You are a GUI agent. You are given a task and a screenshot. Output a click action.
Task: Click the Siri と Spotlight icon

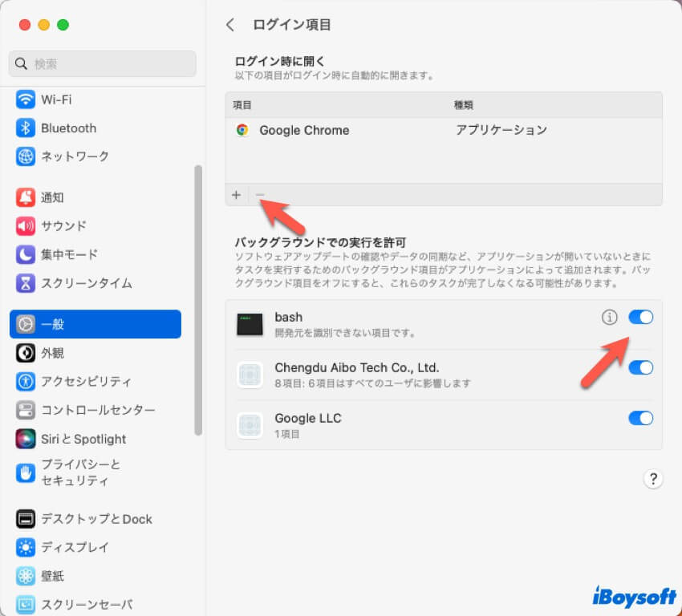25,439
